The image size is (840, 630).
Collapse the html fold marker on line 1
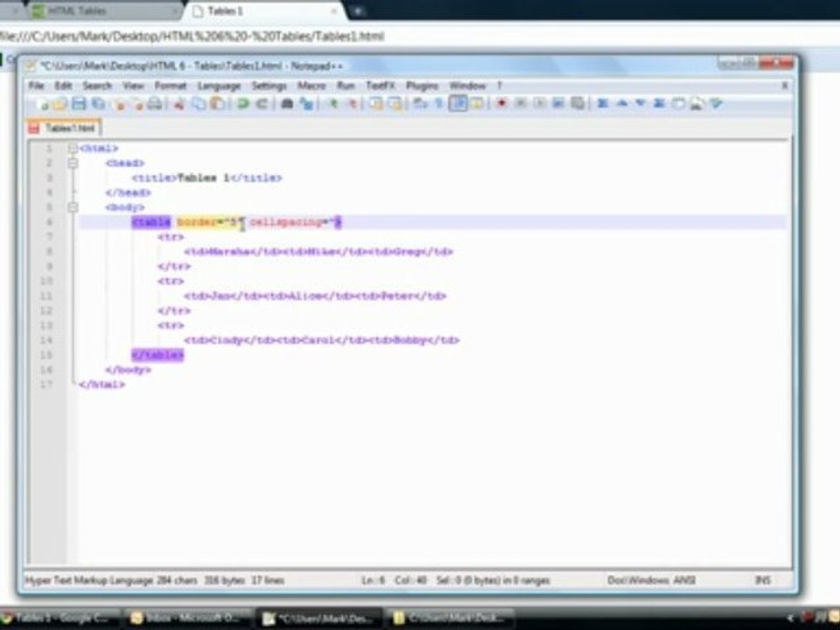73,149
